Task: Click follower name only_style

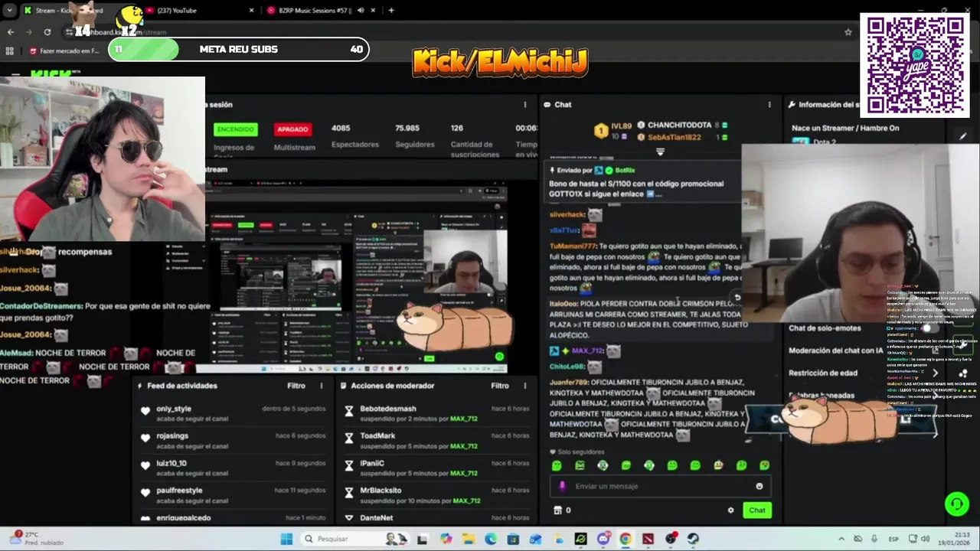Action: 173,409
